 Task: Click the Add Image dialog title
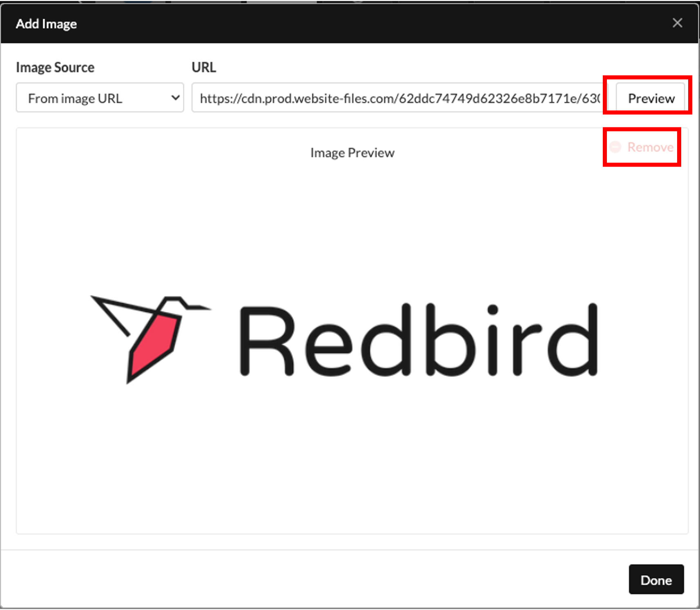46,24
